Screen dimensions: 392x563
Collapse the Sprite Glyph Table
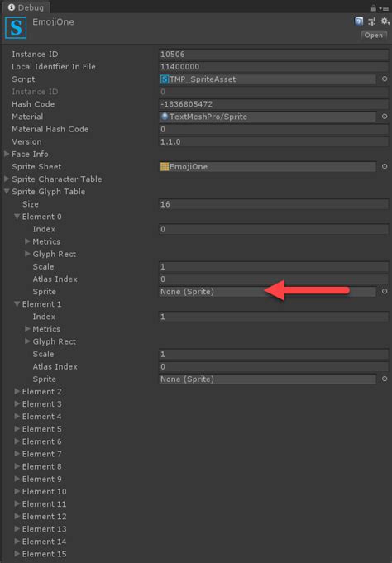pyautogui.click(x=7, y=192)
